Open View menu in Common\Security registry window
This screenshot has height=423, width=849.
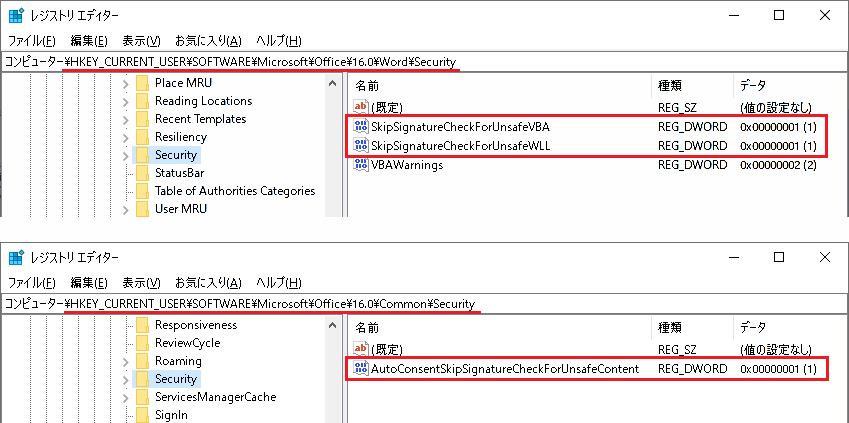(141, 283)
